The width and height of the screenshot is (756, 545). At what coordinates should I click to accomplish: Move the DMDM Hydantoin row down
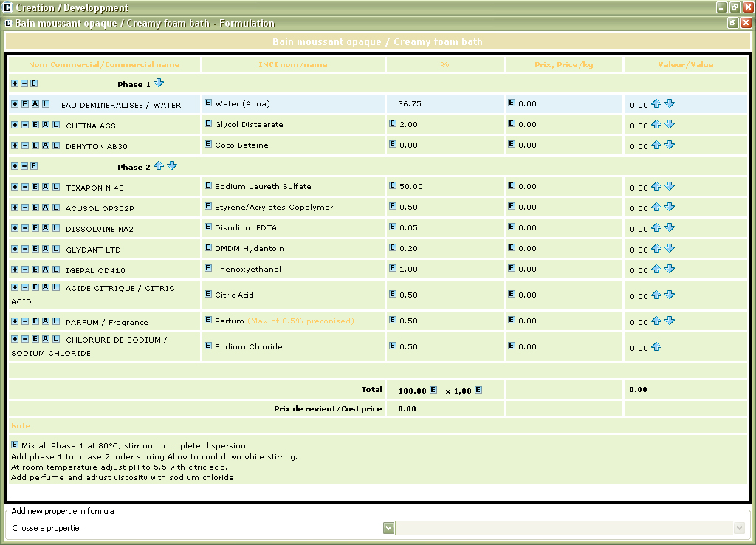point(670,248)
